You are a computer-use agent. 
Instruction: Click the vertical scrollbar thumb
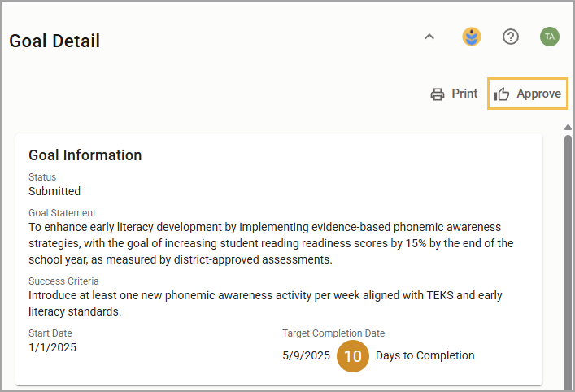coord(568,262)
